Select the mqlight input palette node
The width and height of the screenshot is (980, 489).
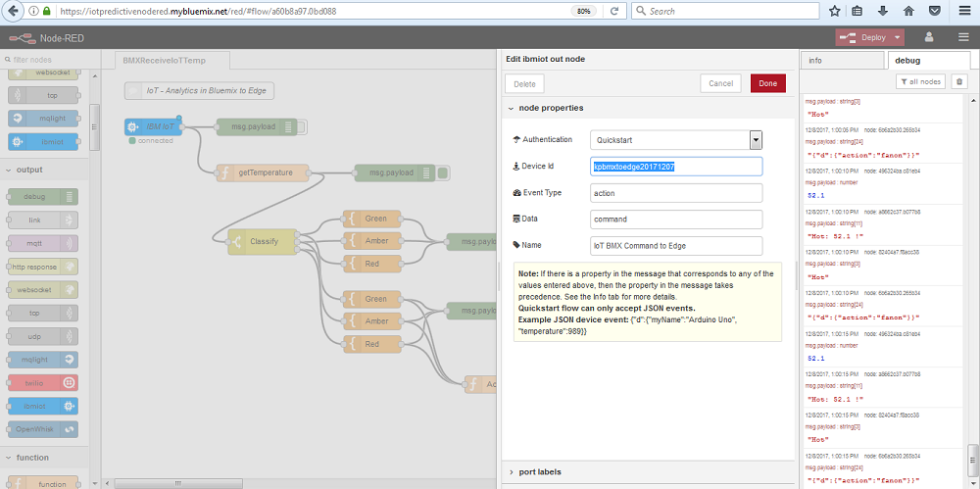click(43, 119)
